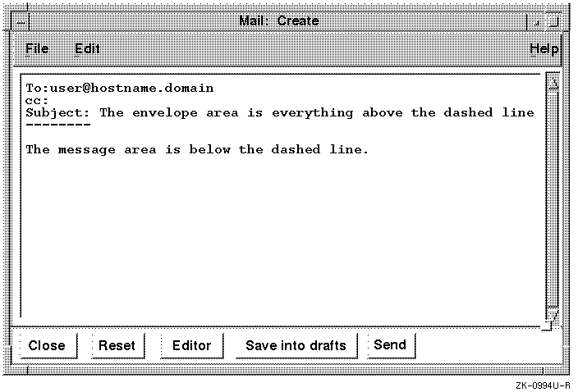The height and width of the screenshot is (392, 578).
Task: Send the message with Send button
Action: click(x=390, y=344)
